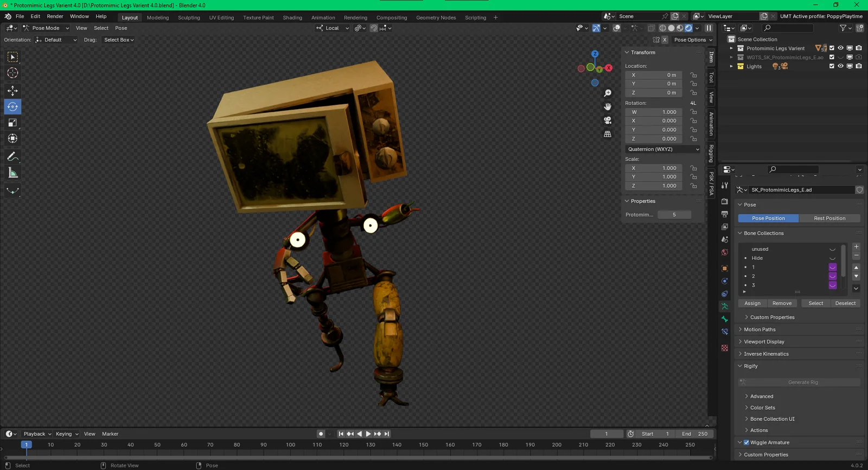Screen dimensions: 868x470
Task: Click the Rest Position button
Action: 829,218
